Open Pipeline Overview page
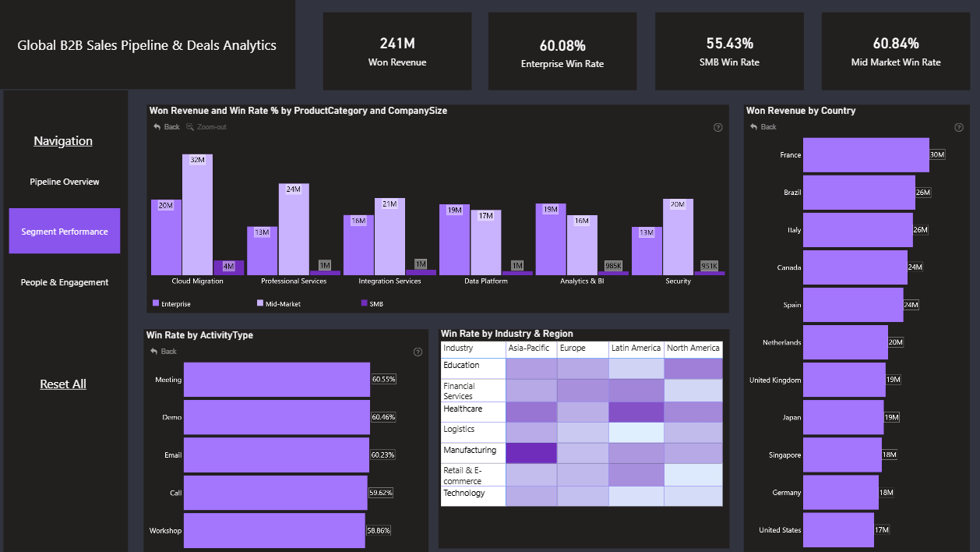Image resolution: width=980 pixels, height=552 pixels. pyautogui.click(x=65, y=182)
